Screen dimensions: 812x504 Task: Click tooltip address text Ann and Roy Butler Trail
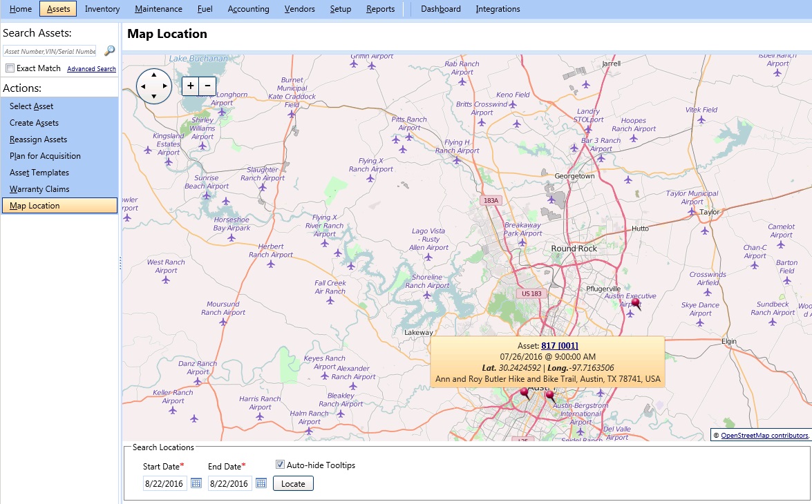[548, 379]
